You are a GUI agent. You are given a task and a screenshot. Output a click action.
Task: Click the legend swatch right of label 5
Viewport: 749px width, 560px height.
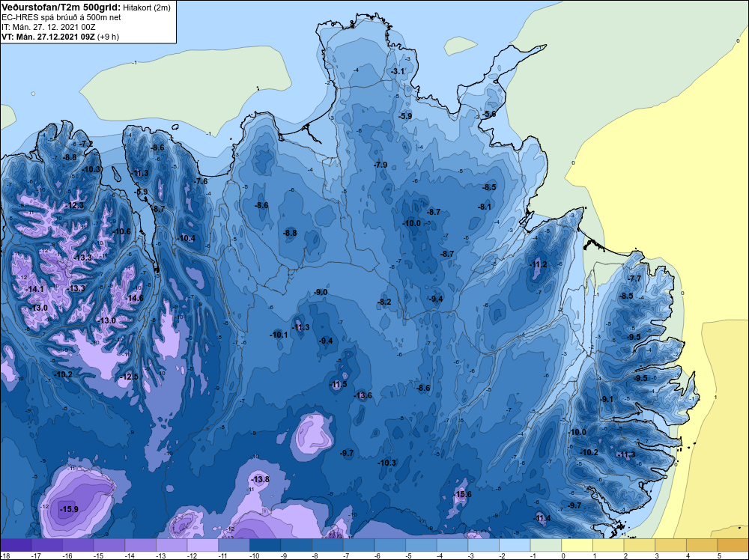(x=733, y=545)
